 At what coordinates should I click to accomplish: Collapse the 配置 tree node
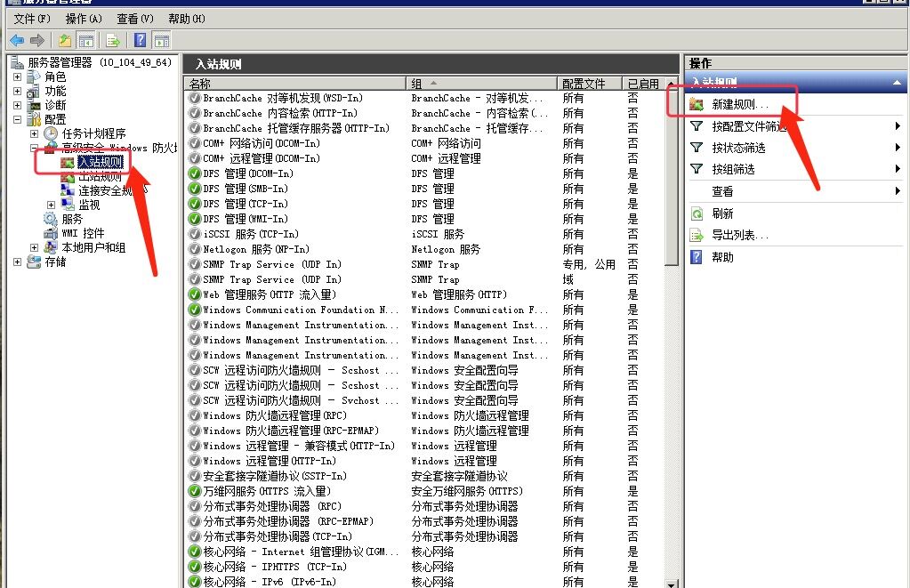pyautogui.click(x=18, y=119)
